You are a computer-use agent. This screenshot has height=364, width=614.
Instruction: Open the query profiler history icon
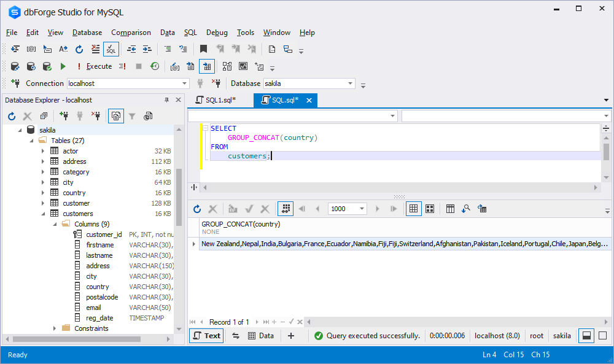click(x=155, y=66)
